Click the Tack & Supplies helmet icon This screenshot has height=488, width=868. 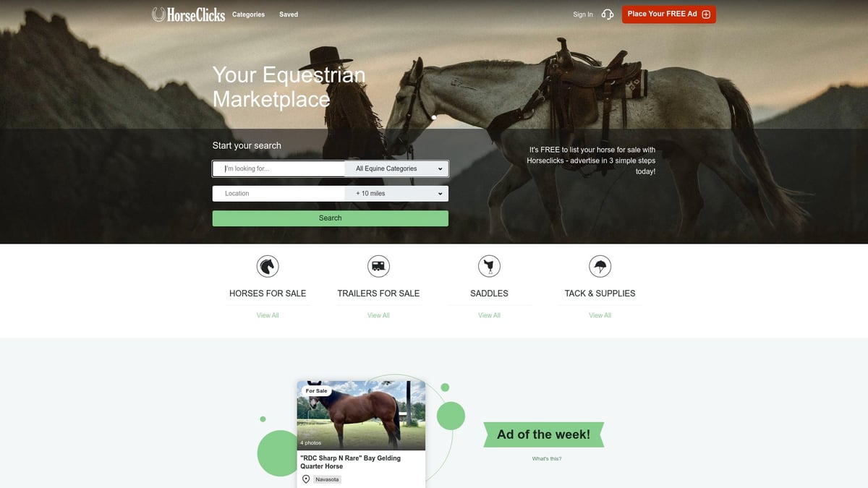(x=600, y=266)
